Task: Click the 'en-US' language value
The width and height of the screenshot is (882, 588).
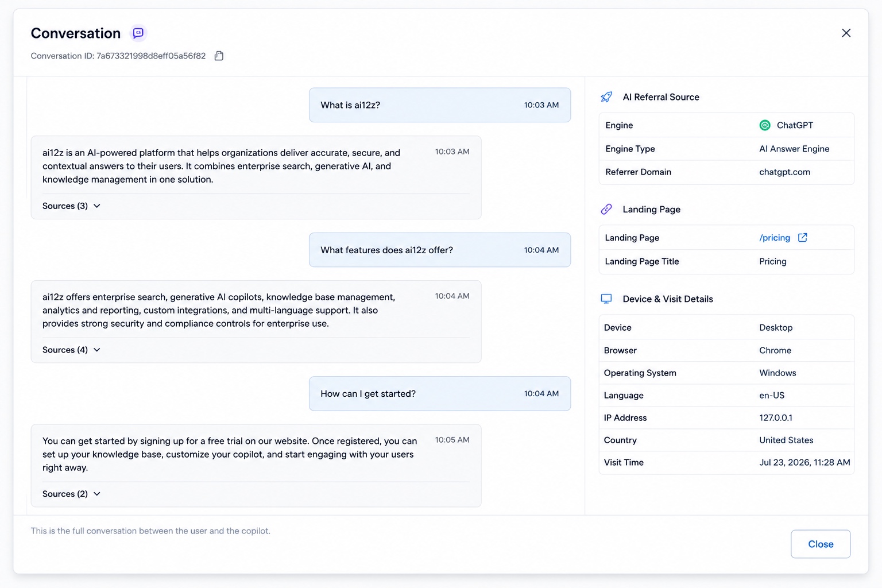Action: [x=772, y=396]
